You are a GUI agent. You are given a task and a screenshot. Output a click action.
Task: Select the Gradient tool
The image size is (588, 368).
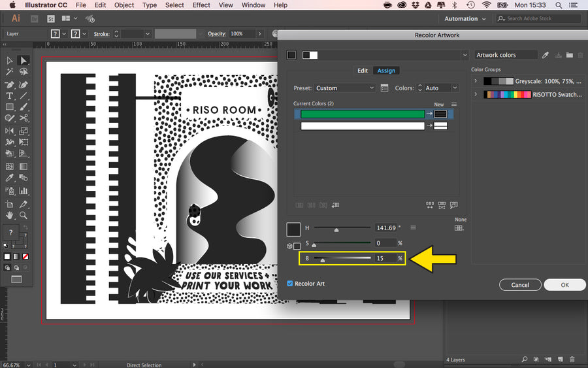click(24, 167)
